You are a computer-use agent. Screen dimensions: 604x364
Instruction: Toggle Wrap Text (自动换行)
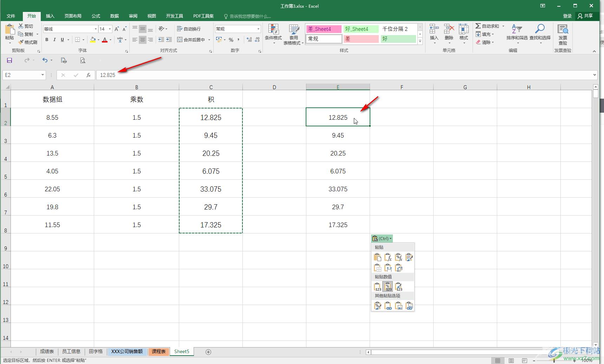pyautogui.click(x=189, y=29)
